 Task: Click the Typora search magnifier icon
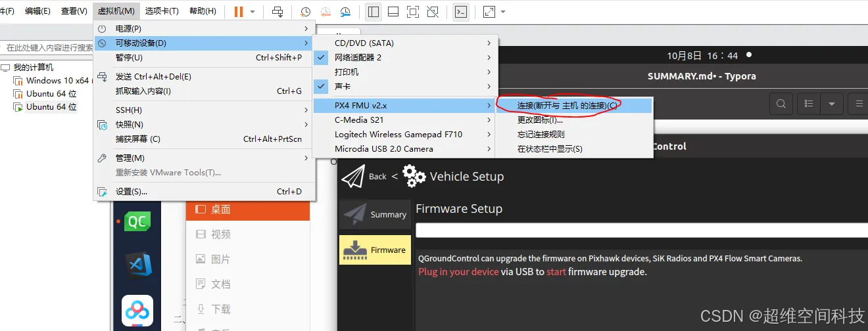(781, 104)
